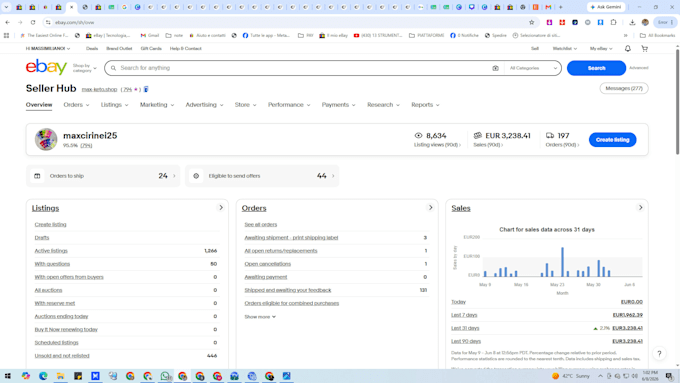The width and height of the screenshot is (680, 383).
Task: Click the tallest sales chart bar
Action: [x=562, y=262]
